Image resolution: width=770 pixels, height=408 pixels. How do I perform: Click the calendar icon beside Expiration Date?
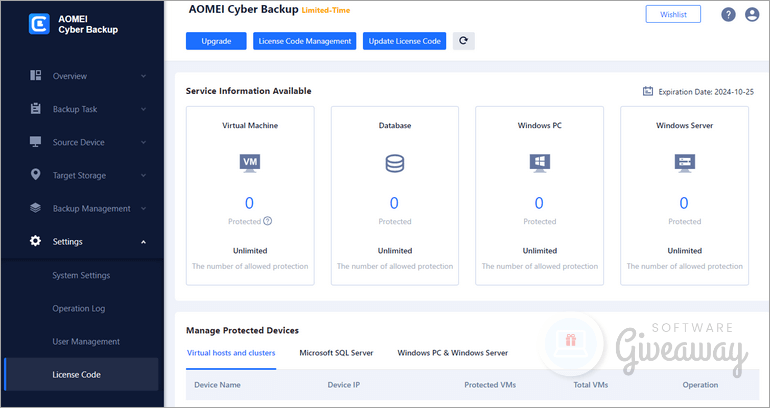[648, 91]
